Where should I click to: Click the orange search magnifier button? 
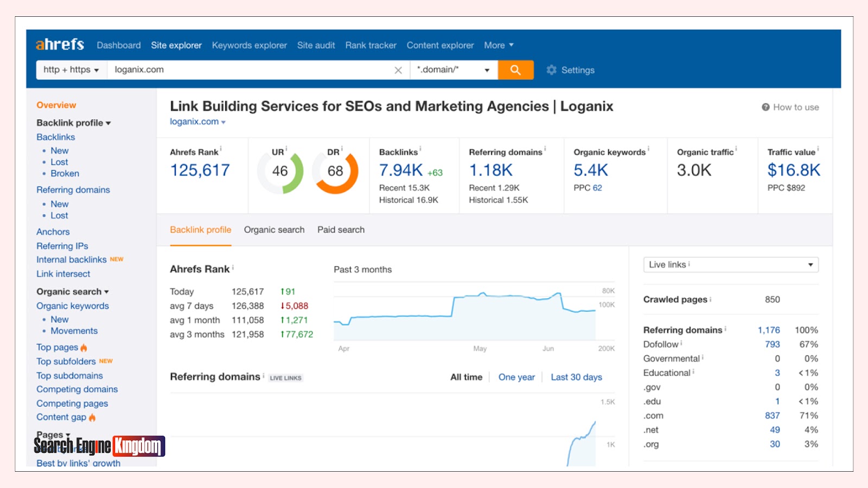(515, 70)
